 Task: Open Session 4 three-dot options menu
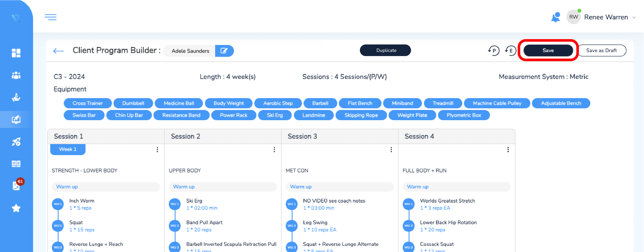pyautogui.click(x=508, y=150)
